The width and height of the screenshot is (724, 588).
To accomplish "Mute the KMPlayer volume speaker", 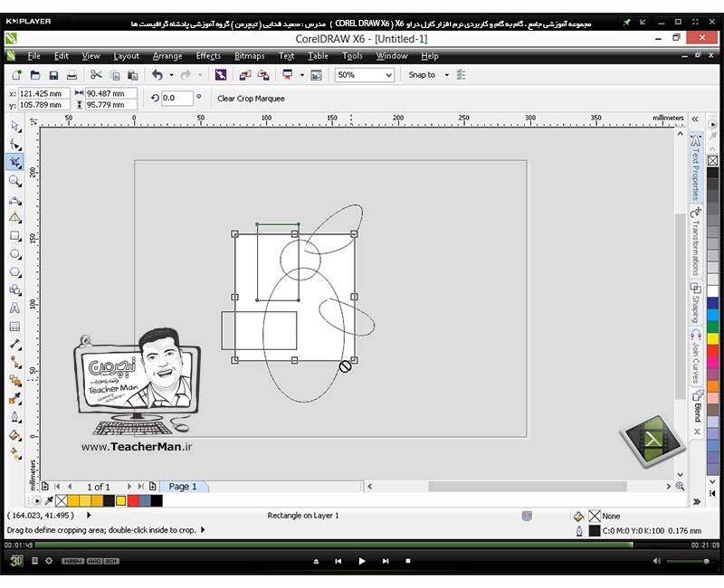I will (x=657, y=561).
